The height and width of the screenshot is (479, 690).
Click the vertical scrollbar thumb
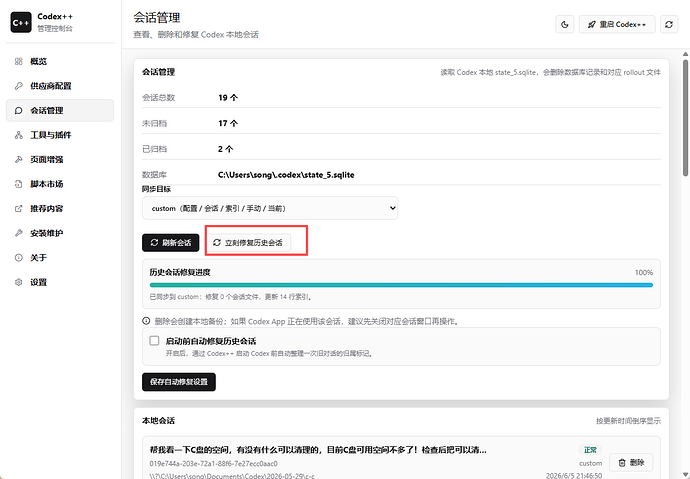685,118
